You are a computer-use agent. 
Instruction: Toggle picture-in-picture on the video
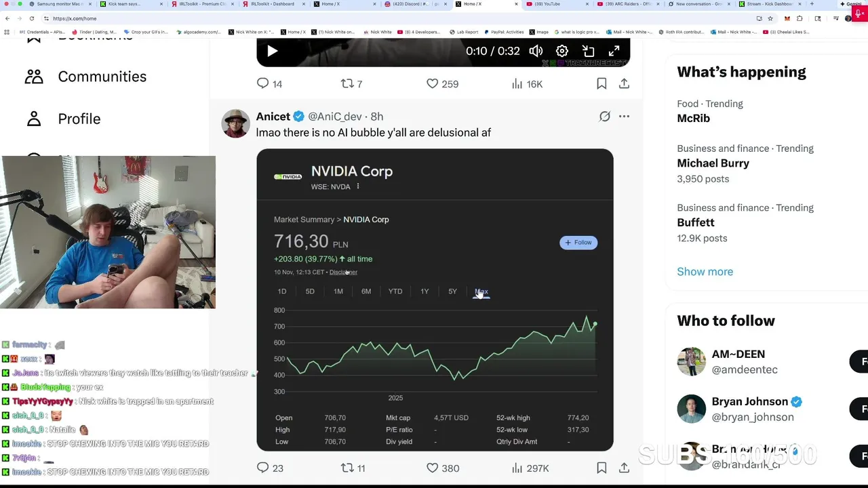[588, 52]
